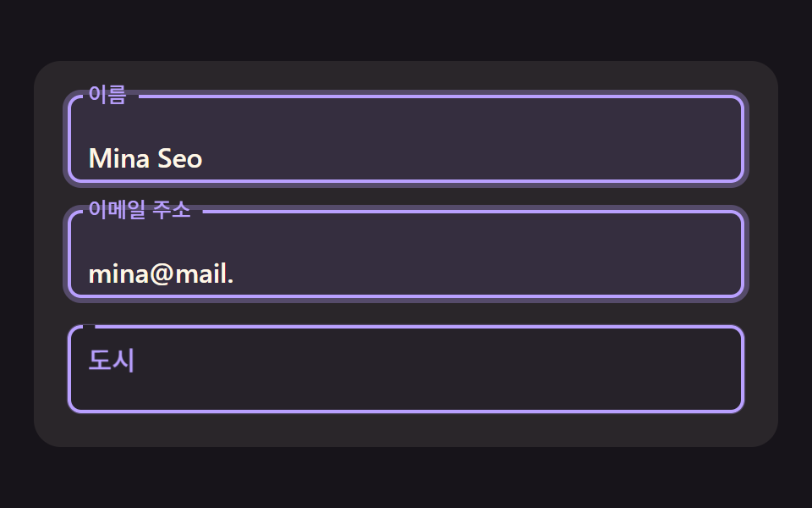Place cursor after 'mail.' in email field
Image resolution: width=812 pixels, height=508 pixels.
(x=235, y=273)
